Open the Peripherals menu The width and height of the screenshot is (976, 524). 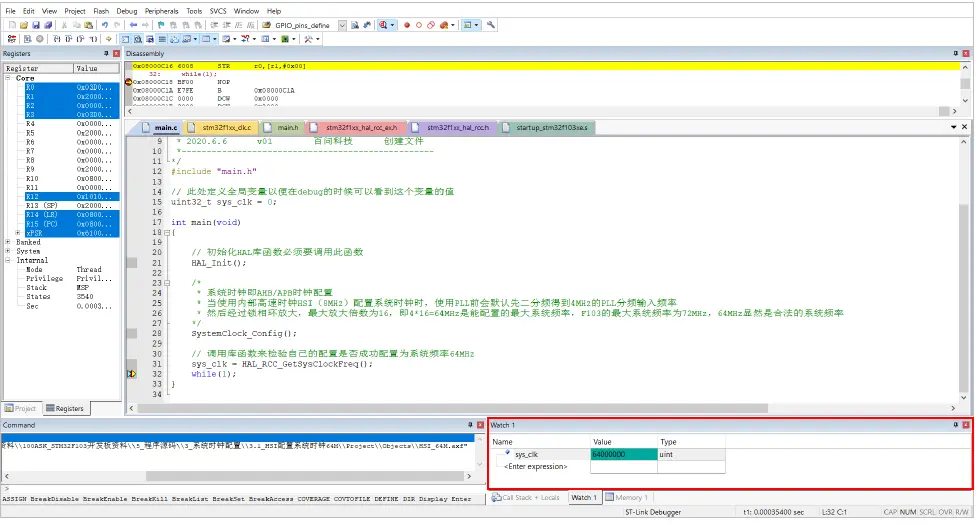pyautogui.click(x=160, y=10)
